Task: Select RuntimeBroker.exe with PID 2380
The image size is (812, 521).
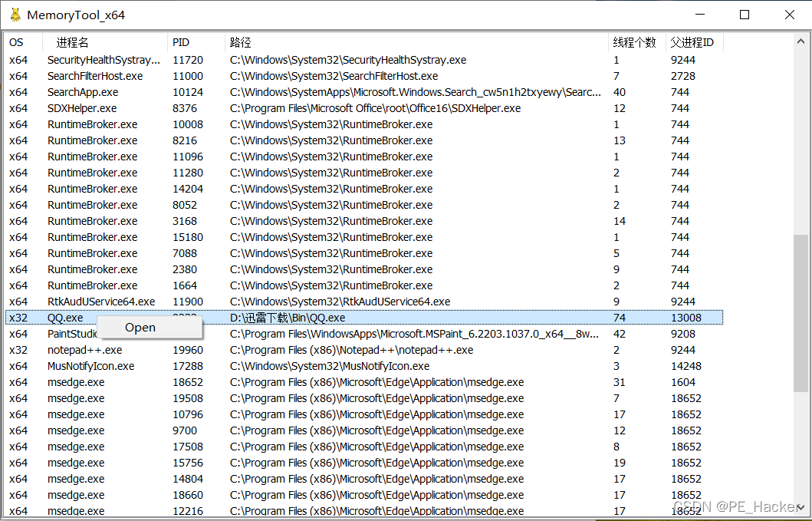Action: (364, 269)
